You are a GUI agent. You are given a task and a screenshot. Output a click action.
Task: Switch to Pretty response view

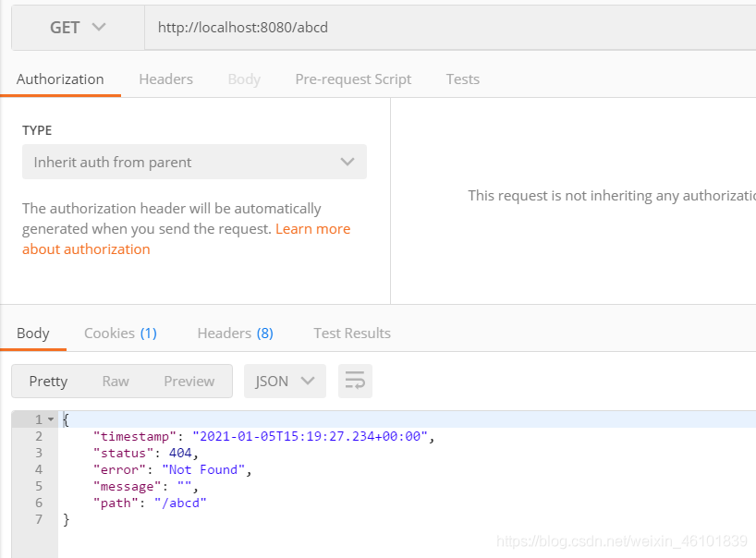(x=48, y=381)
